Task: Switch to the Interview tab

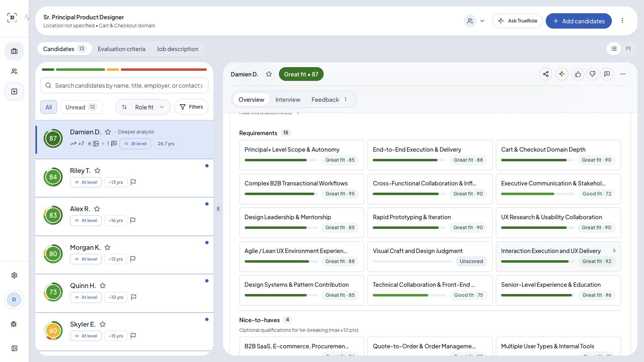Action: pyautogui.click(x=288, y=100)
